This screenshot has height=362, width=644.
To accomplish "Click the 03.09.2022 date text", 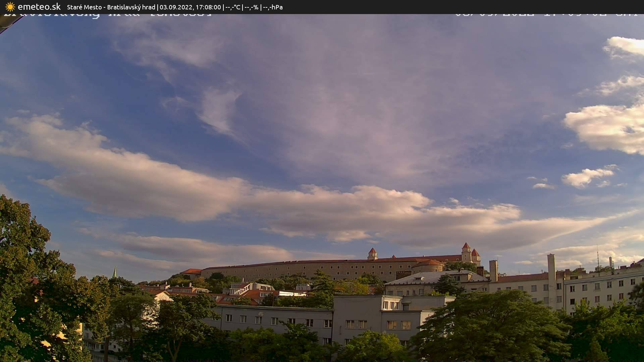I will pyautogui.click(x=177, y=7).
